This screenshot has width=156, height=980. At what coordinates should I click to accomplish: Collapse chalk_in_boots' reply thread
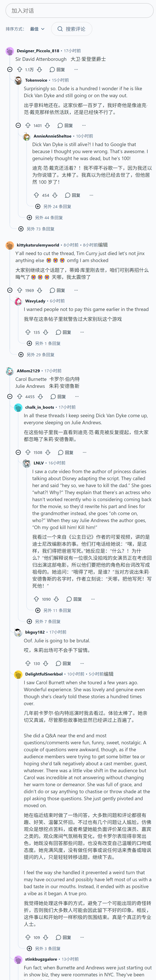18,452
